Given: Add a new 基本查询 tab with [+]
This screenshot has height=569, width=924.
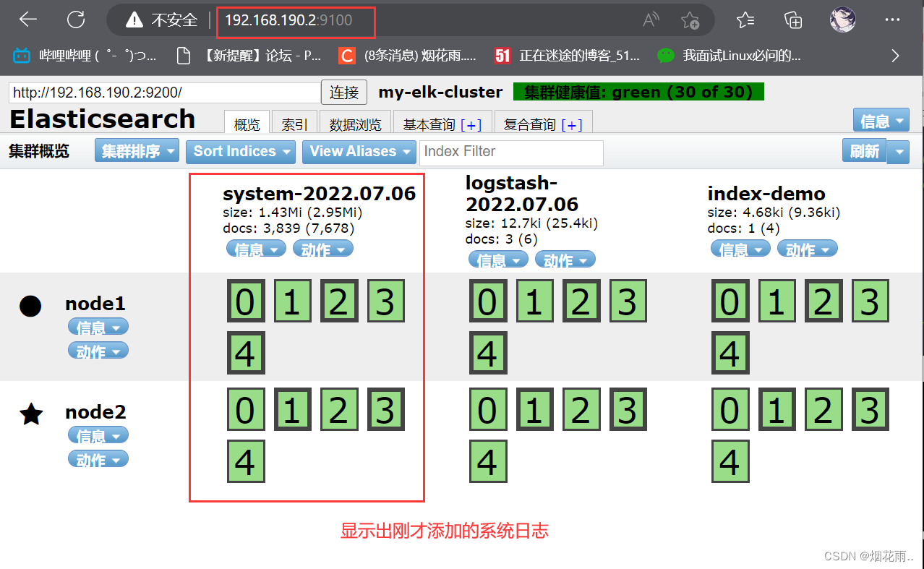Looking at the screenshot, I should 471,125.
